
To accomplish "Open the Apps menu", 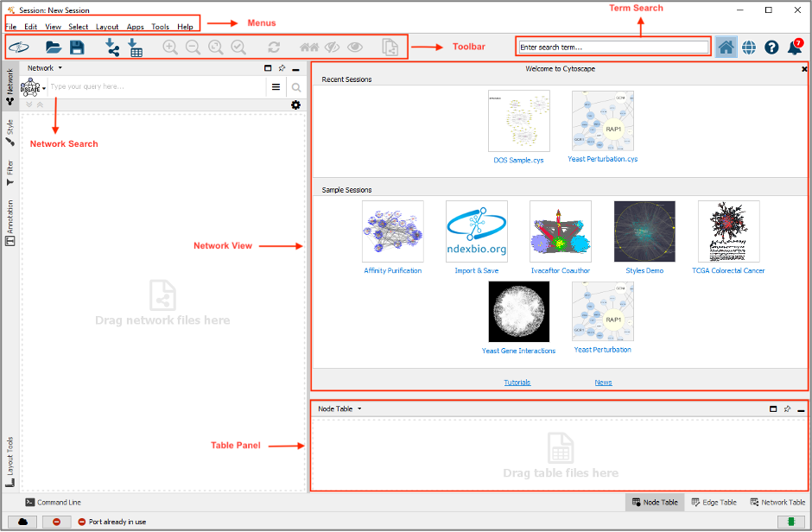I will tap(135, 27).
